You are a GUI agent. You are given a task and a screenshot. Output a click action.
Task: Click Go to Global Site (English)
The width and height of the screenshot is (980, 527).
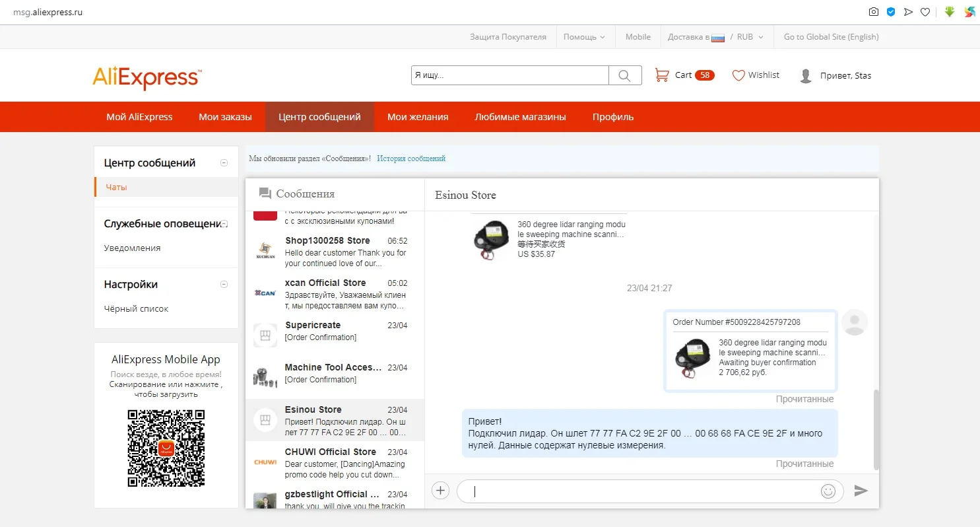pyautogui.click(x=832, y=37)
